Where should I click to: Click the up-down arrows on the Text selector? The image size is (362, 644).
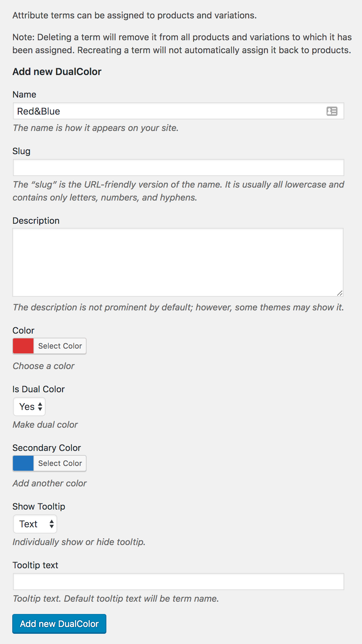(51, 524)
